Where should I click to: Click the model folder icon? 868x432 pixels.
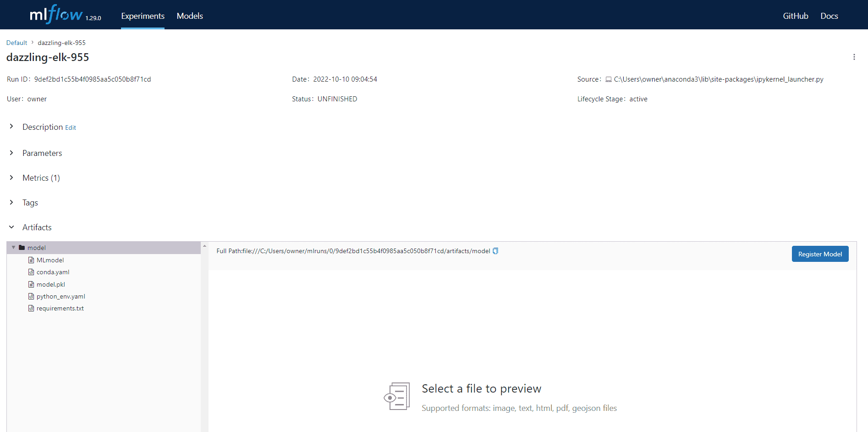tap(22, 248)
